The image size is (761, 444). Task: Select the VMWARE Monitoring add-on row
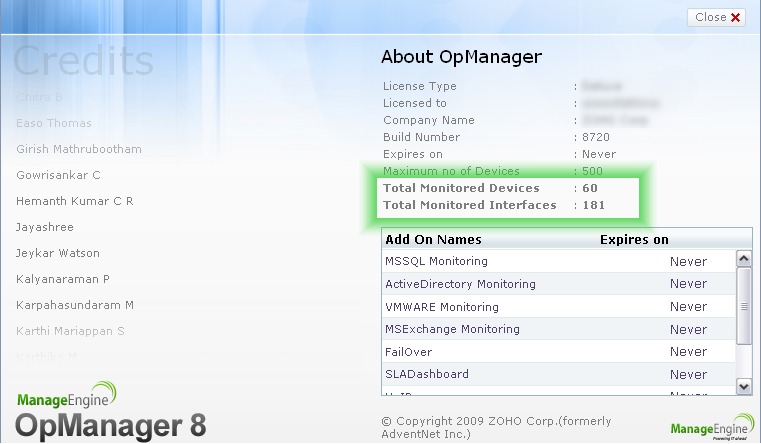pos(558,307)
